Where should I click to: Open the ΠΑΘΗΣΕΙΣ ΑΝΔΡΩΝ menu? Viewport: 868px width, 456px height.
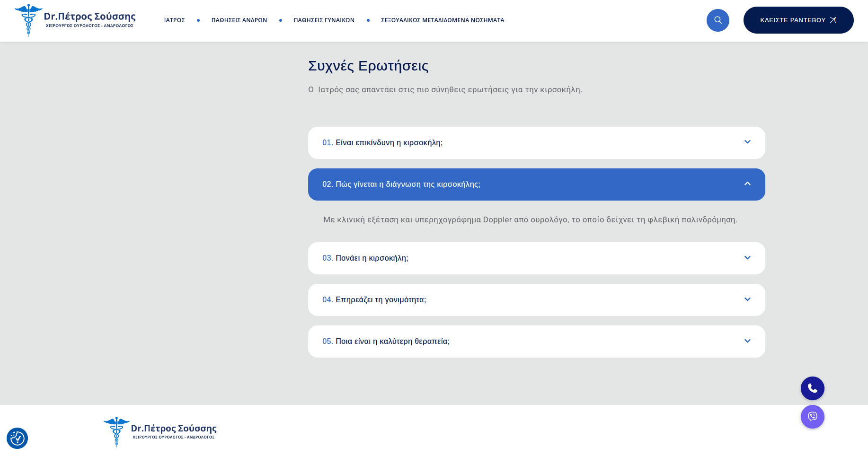click(239, 20)
